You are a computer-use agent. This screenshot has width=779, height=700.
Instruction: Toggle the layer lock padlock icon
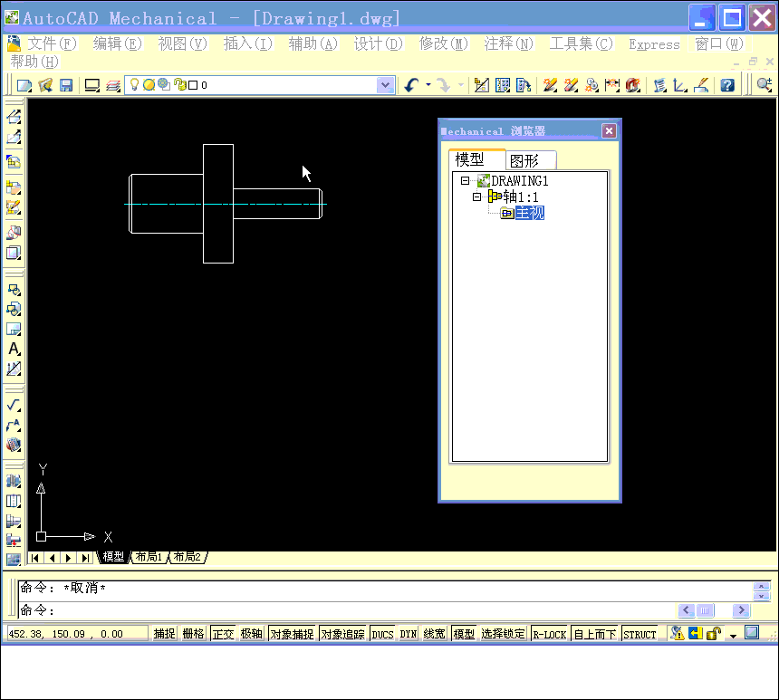180,85
